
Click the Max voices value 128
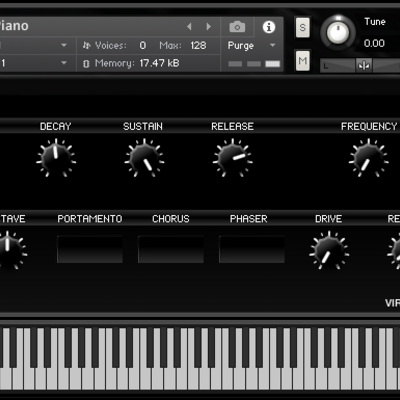(198, 45)
